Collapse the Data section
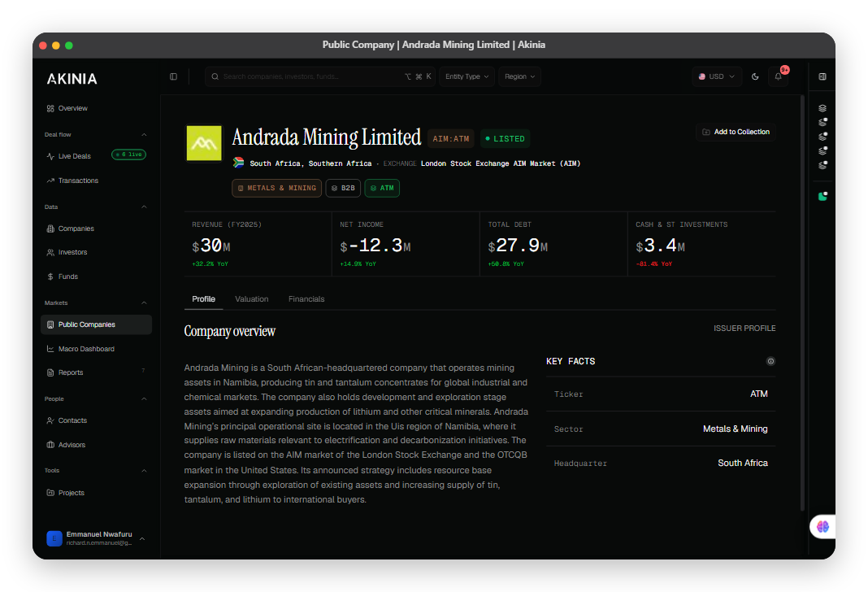The width and height of the screenshot is (868, 592). pos(144,207)
